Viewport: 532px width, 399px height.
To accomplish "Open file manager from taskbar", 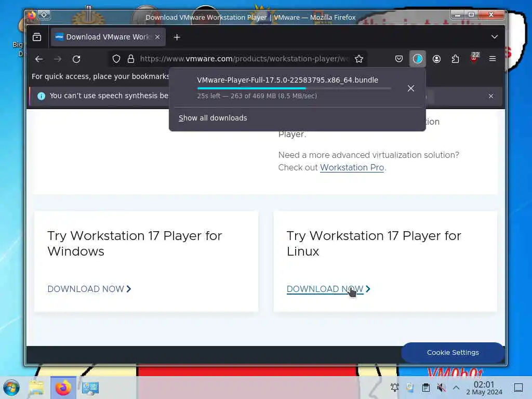I will pyautogui.click(x=36, y=388).
